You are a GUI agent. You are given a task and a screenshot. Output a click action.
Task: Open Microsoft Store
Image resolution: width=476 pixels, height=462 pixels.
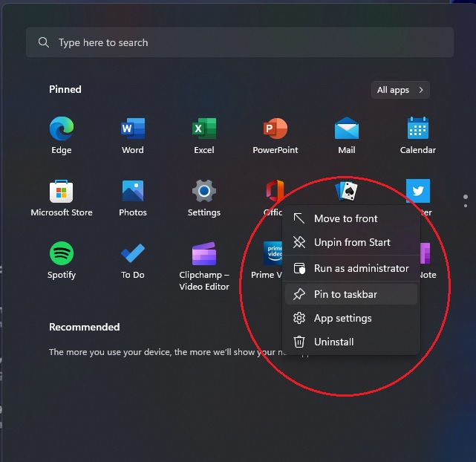62,198
